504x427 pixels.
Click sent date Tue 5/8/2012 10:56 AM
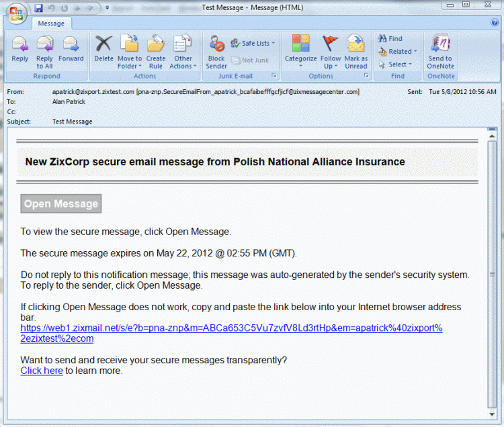pos(462,92)
